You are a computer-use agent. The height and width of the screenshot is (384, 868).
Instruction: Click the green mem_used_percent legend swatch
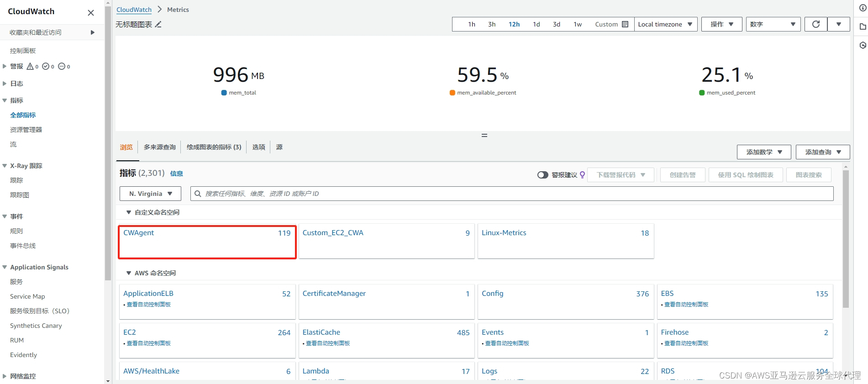tap(702, 93)
